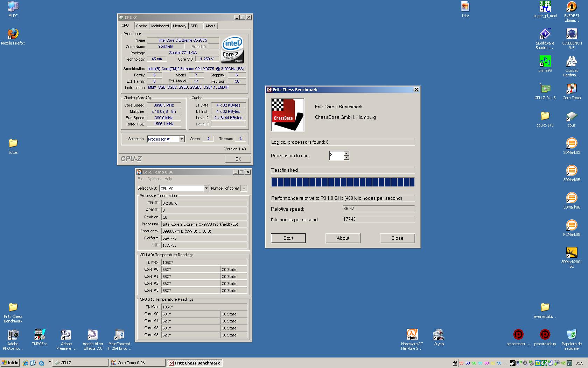Launch Adobe Premiere shortcut
Viewport: 588px width, 368px height.
[x=66, y=340]
